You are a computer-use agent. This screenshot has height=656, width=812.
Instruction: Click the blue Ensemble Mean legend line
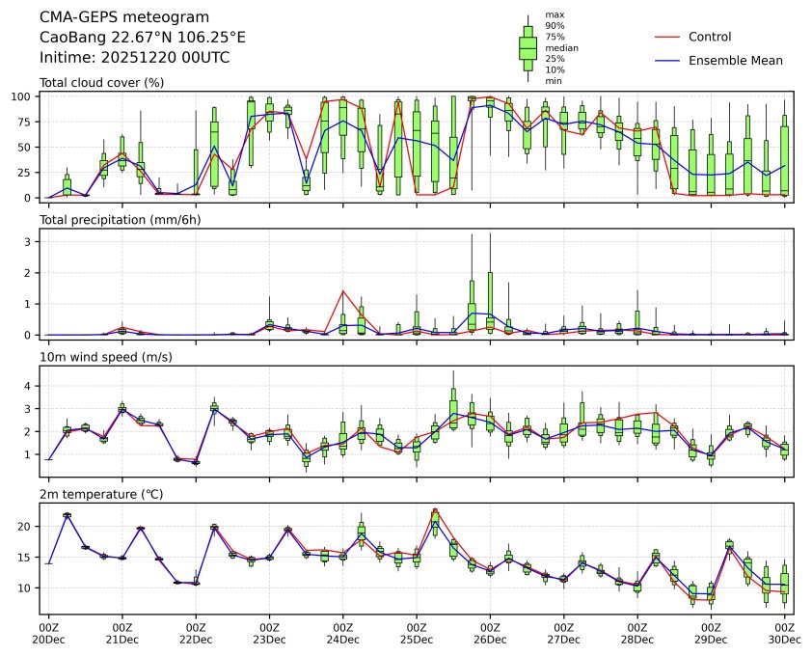coord(667,61)
